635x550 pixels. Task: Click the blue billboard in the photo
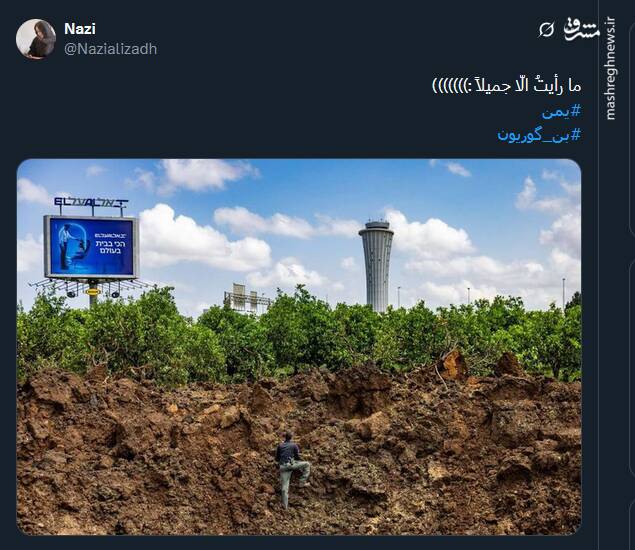pos(90,246)
